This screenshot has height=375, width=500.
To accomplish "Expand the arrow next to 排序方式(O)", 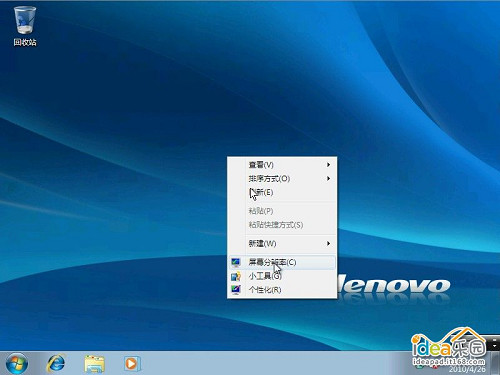I will (328, 179).
